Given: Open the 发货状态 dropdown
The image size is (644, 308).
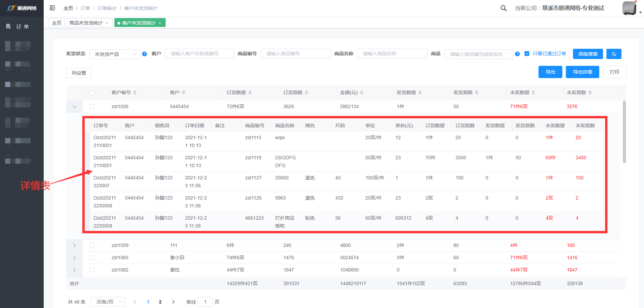Looking at the screenshot, I should click(115, 54).
